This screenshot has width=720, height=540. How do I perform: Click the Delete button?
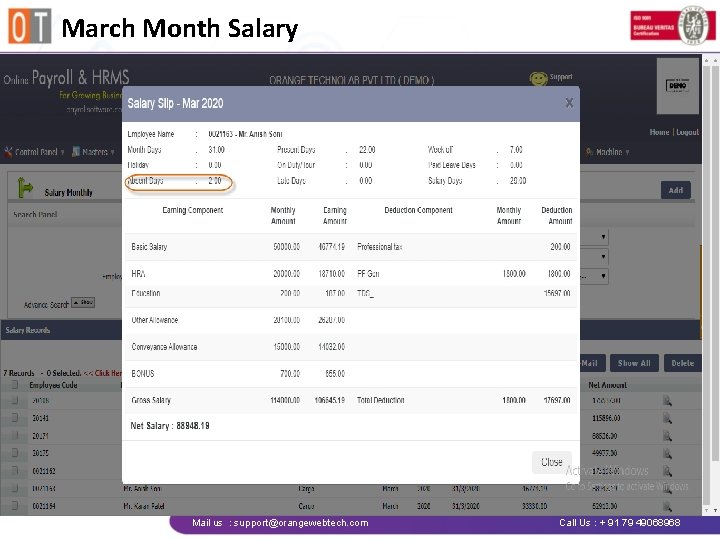tap(683, 363)
